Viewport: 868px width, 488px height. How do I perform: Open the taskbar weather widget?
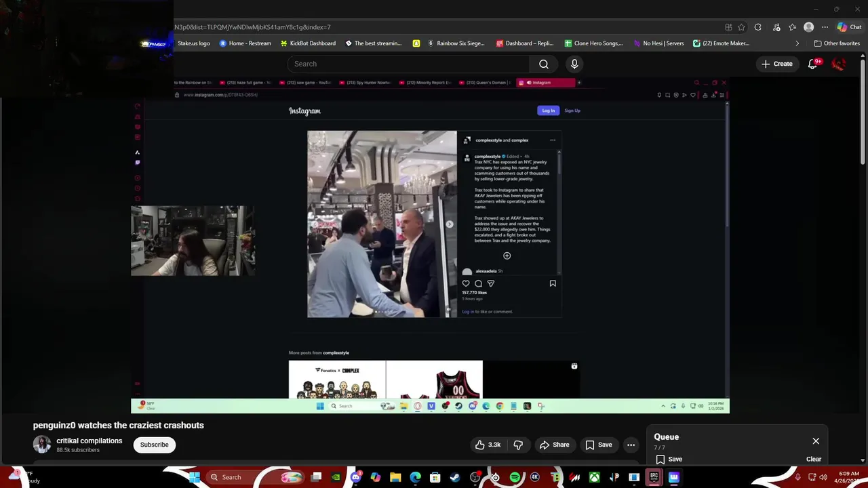tap(24, 477)
